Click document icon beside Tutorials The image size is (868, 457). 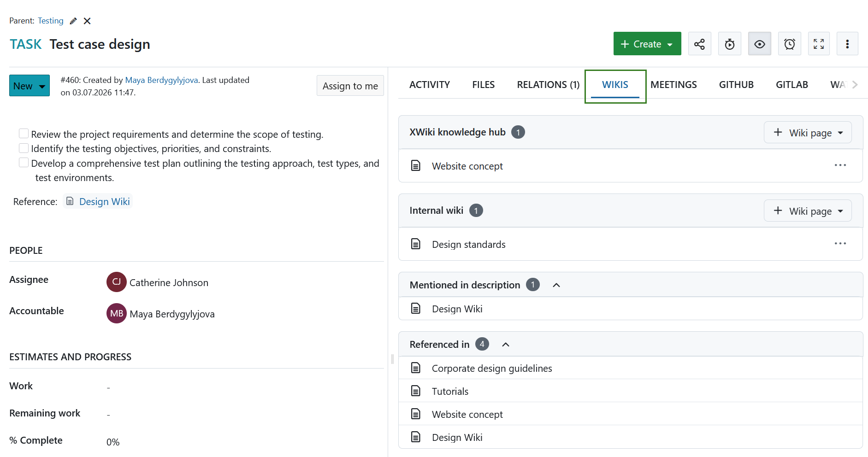coord(416,391)
